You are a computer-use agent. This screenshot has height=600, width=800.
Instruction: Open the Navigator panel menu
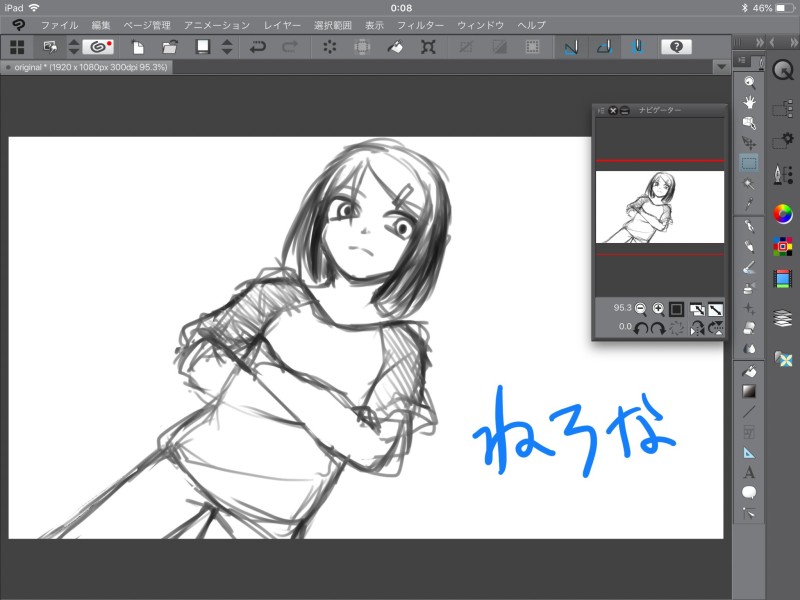coord(600,110)
